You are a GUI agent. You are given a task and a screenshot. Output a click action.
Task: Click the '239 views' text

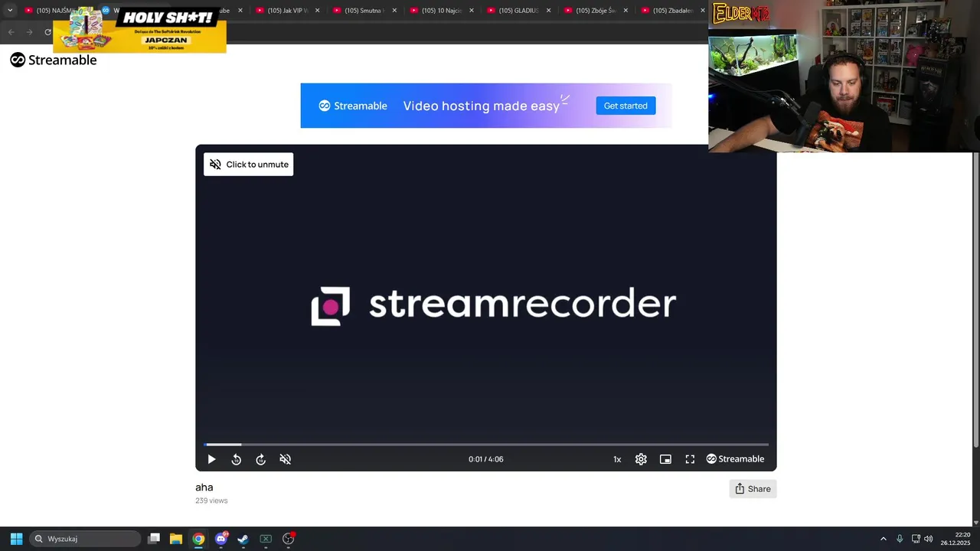click(211, 500)
